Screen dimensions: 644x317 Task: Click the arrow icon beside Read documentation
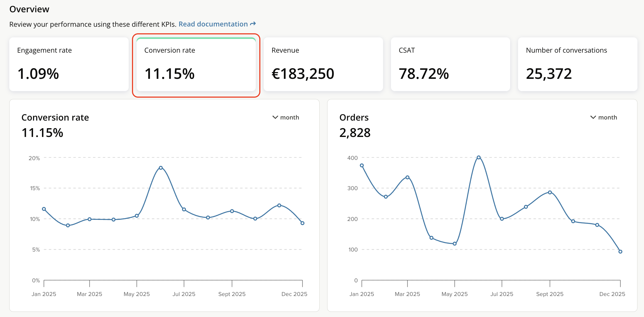(x=253, y=24)
